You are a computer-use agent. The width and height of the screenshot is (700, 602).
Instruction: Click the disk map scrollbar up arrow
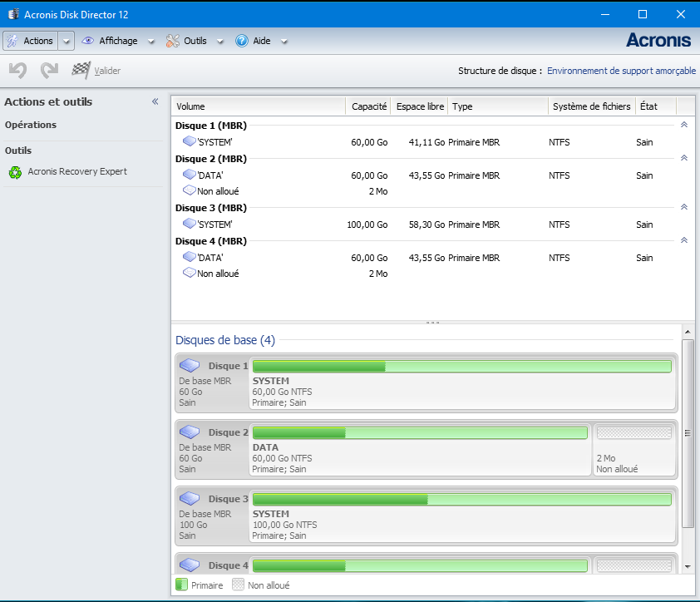pos(688,332)
